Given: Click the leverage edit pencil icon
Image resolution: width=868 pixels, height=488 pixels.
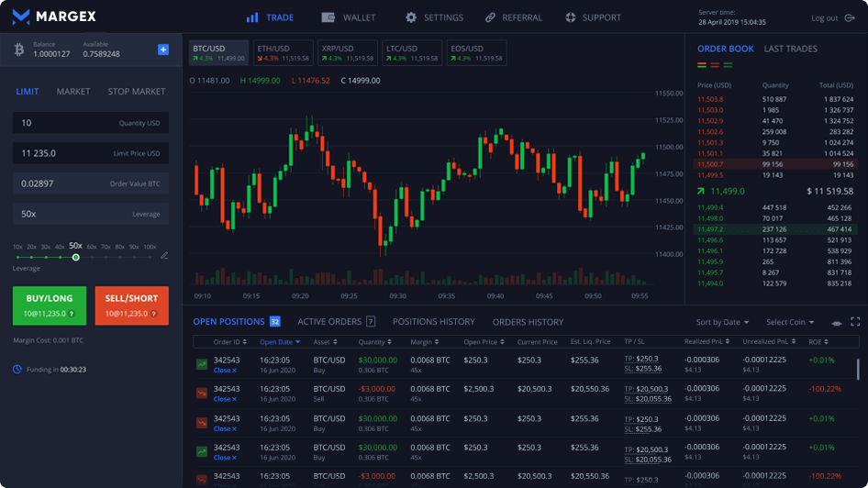Looking at the screenshot, I should coord(164,256).
